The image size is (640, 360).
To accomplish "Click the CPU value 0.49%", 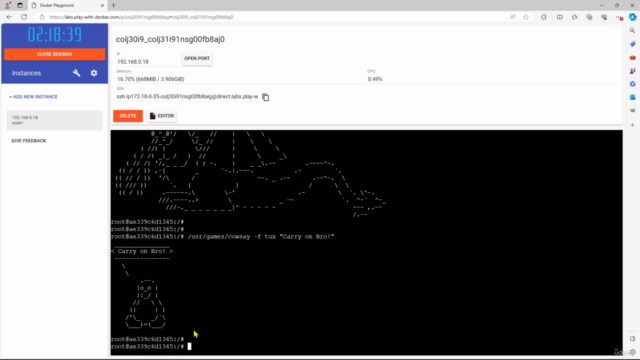I will pos(375,79).
